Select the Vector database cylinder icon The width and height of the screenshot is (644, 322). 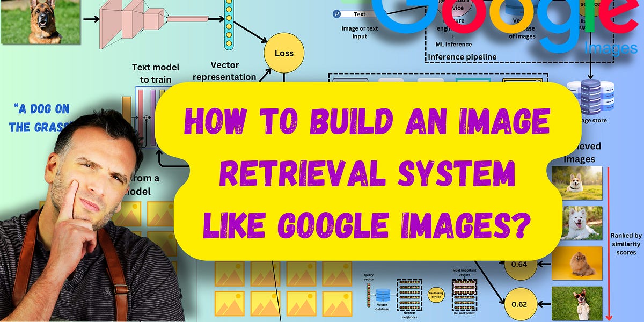384,296
